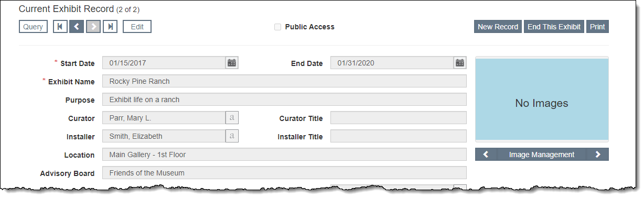Image resolution: width=644 pixels, height=198 pixels.
Task: Create a New Record
Action: (498, 27)
